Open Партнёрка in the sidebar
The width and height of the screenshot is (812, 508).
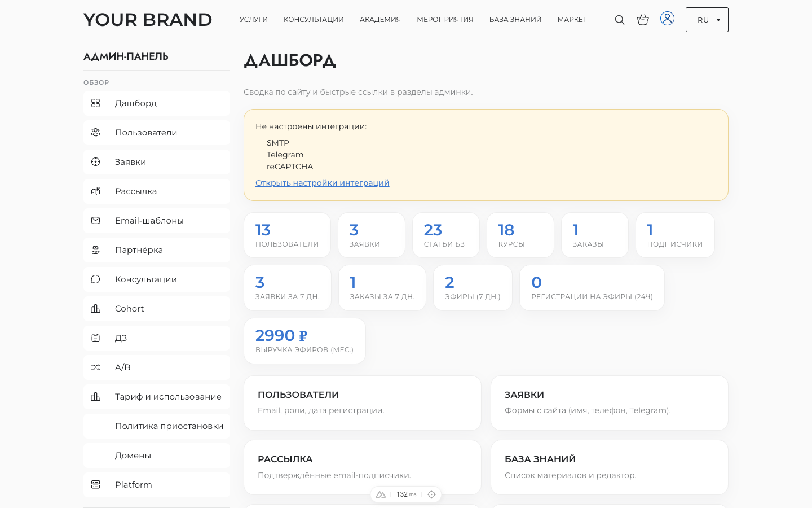[x=157, y=250]
